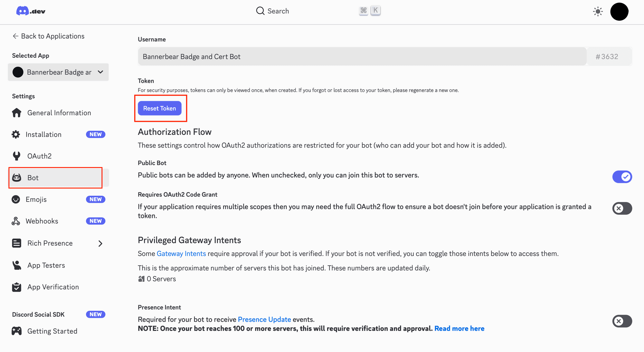Go Back to Applications
The image size is (644, 352).
(x=48, y=36)
